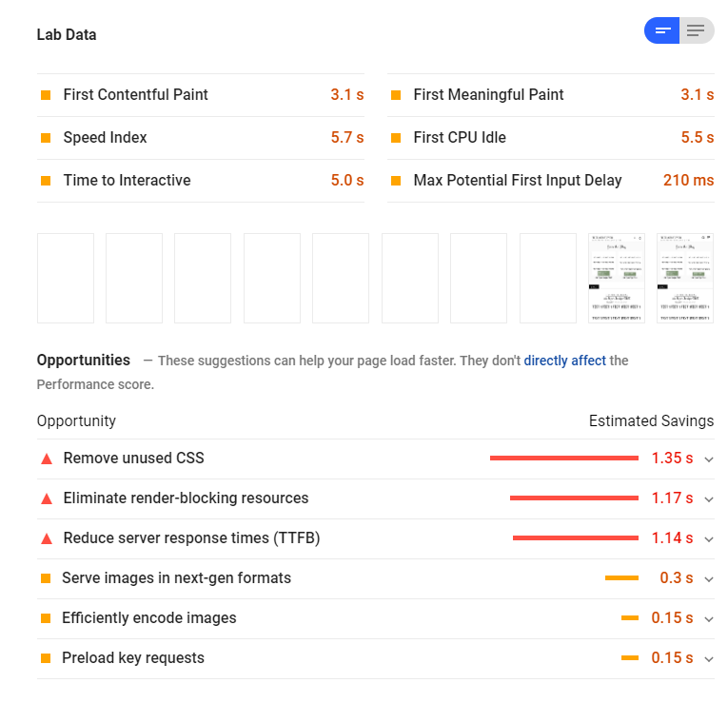Screen dimensions: 728x703
Task: Expand the Preload key requests chevron
Action: coord(709,659)
